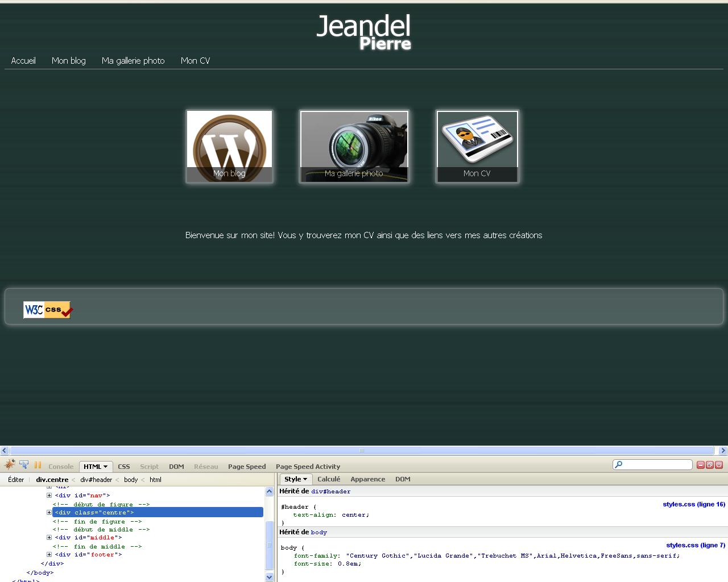The image size is (728, 582).
Task: Open the Page Speed tab
Action: (x=247, y=467)
